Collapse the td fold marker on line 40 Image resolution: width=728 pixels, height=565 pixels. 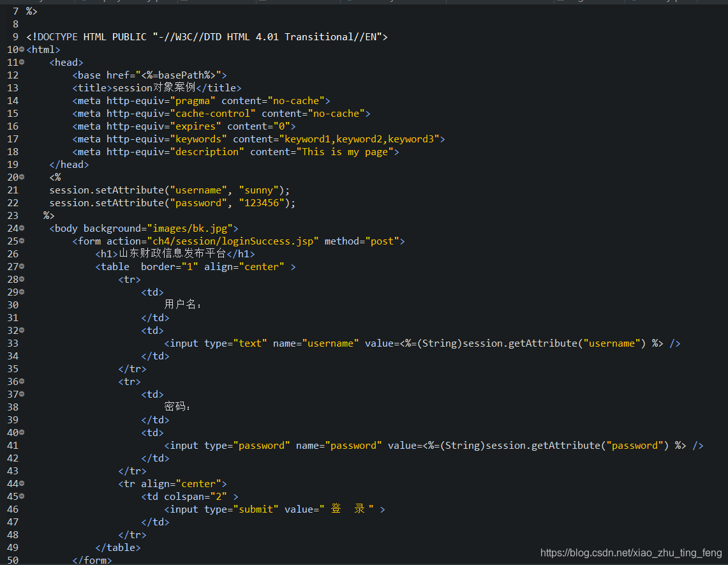[22, 433]
